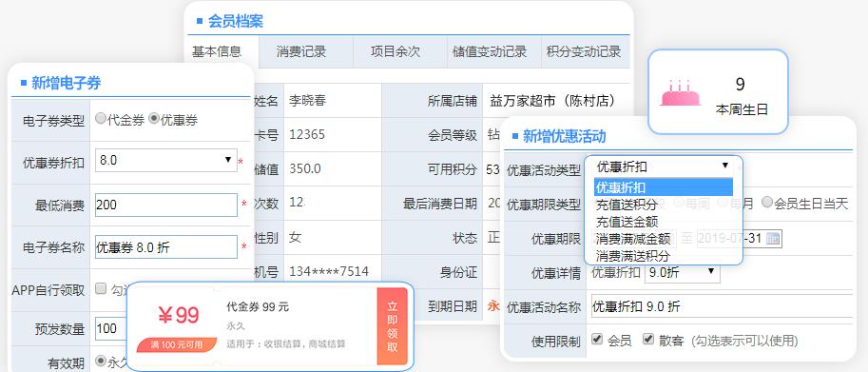Choose 会员生日当天 radio option

point(766,202)
